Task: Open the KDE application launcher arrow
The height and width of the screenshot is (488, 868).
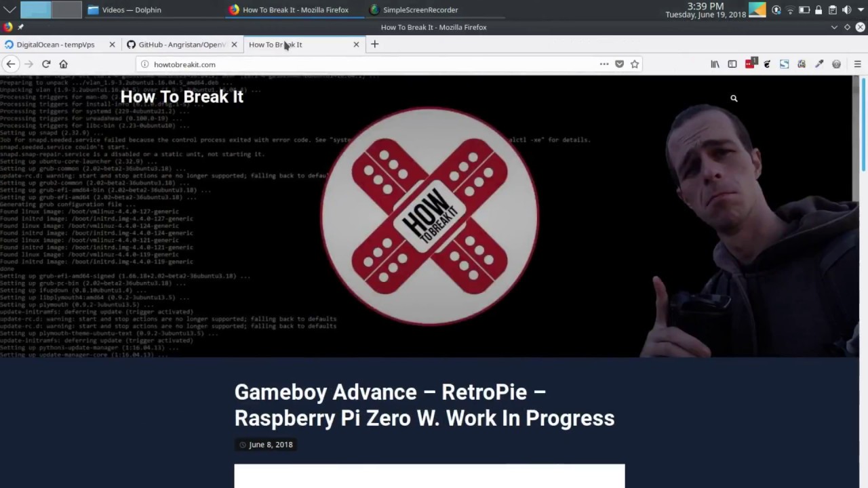Action: pos(9,9)
